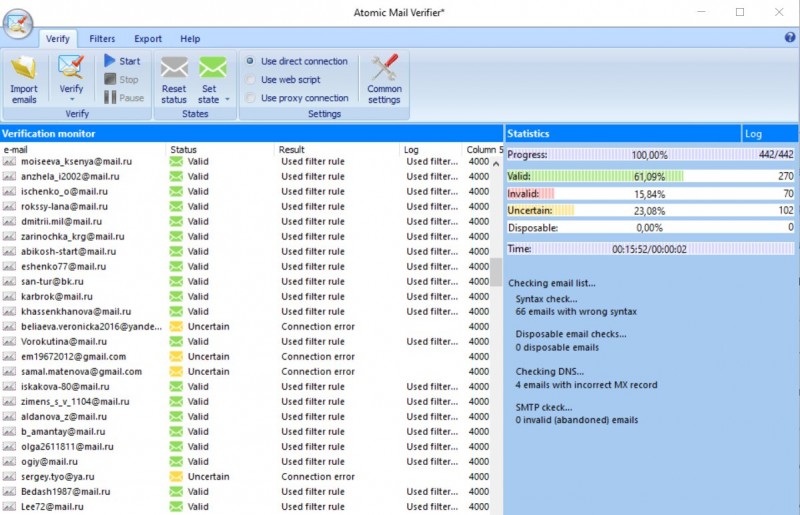Open Common settings tools icon
The height and width of the screenshot is (515, 800).
(x=384, y=67)
